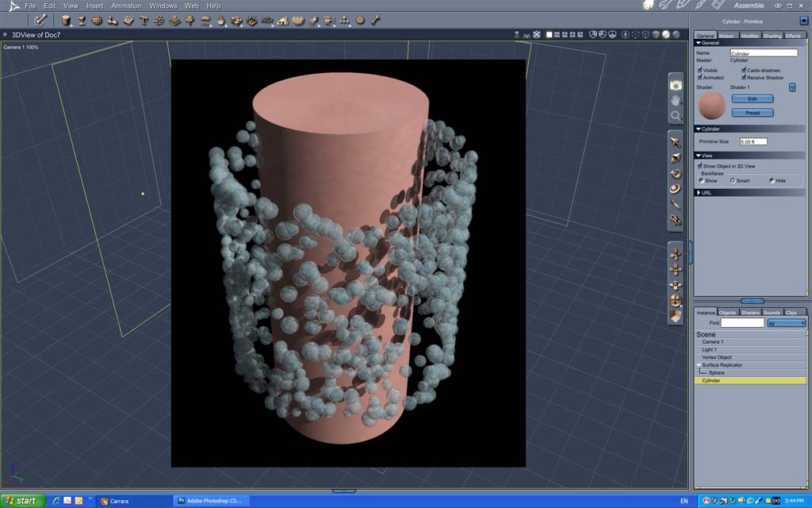This screenshot has width=812, height=508.
Task: Expand the URL section
Action: 698,193
